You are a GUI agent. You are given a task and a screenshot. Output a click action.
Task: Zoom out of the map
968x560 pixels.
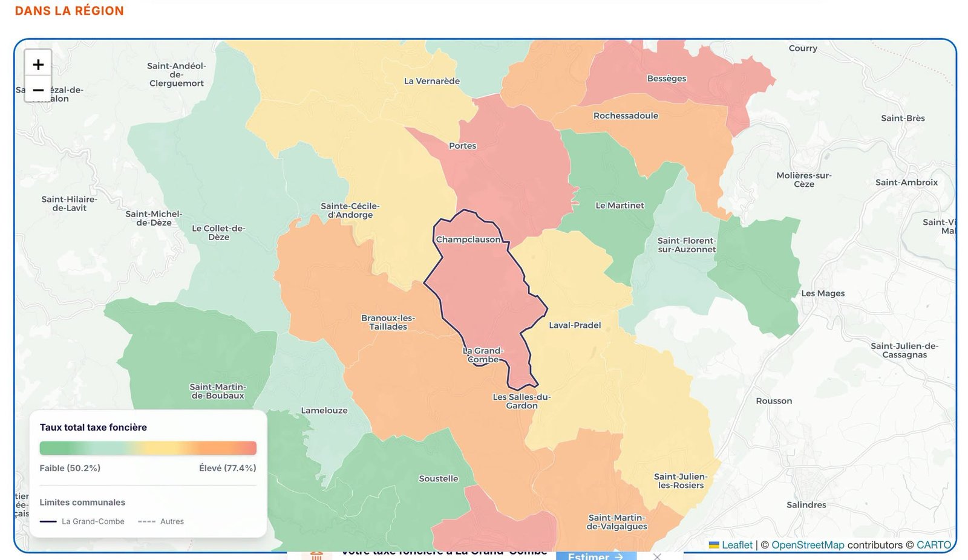coord(38,90)
